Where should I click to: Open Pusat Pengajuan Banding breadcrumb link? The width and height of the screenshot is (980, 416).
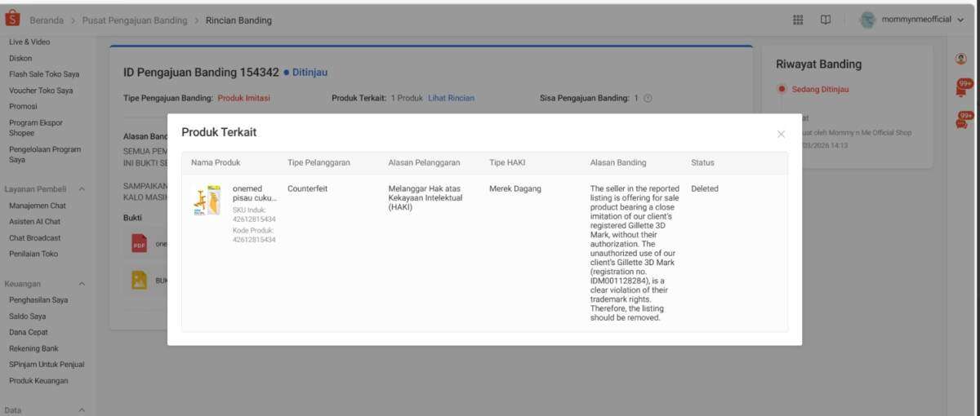135,20
